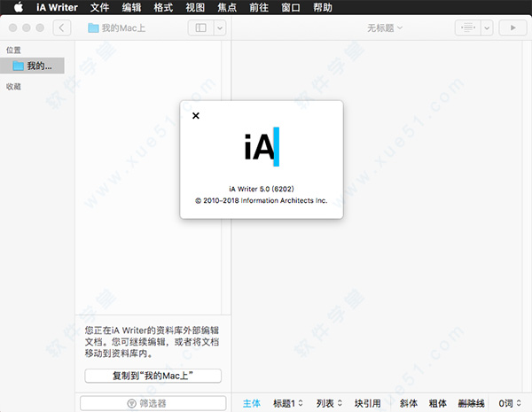Open the 焦点 menu
The height and width of the screenshot is (412, 532).
coord(227,7)
